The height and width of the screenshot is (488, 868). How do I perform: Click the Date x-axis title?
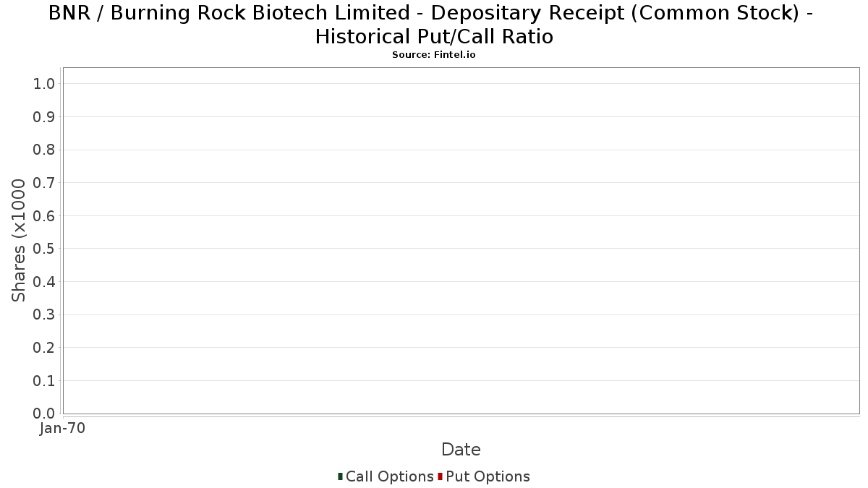pos(461,450)
